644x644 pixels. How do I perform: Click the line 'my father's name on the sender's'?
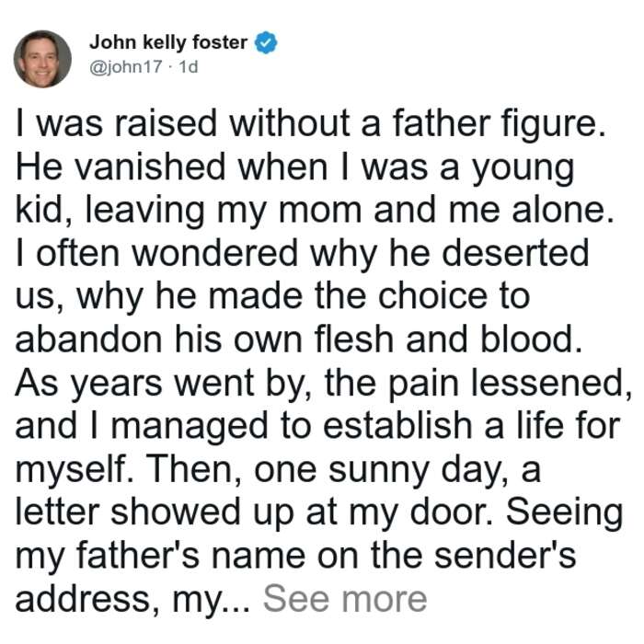click(295, 556)
